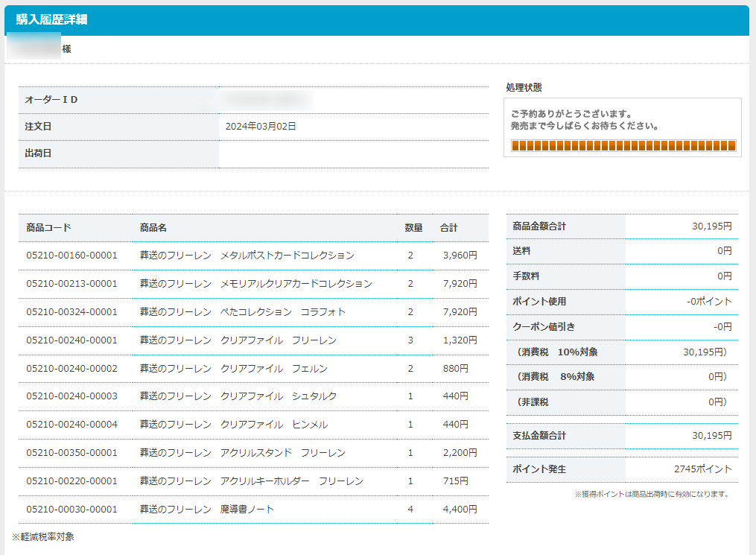Select product code 05210-00213-00001
Screen dimensions: 756x555
(x=72, y=284)
